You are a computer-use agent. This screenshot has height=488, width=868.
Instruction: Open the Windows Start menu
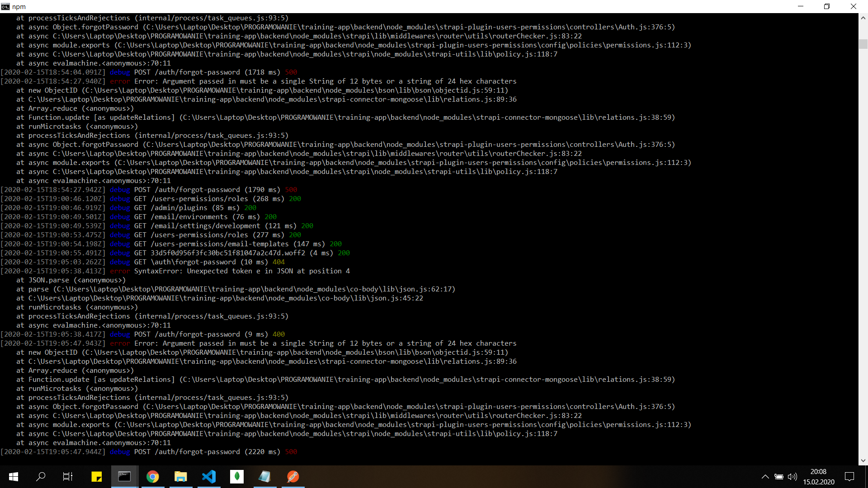(14, 477)
